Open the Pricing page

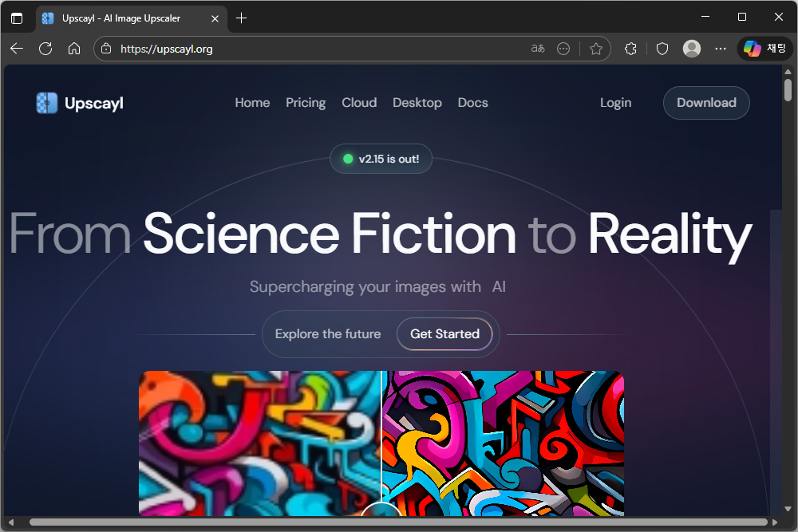click(306, 103)
